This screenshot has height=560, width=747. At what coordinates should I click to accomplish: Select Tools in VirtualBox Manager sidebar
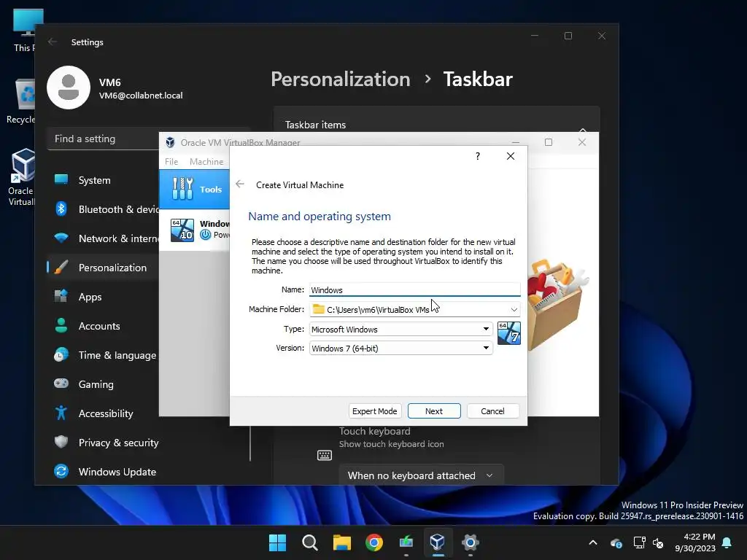[x=194, y=189]
